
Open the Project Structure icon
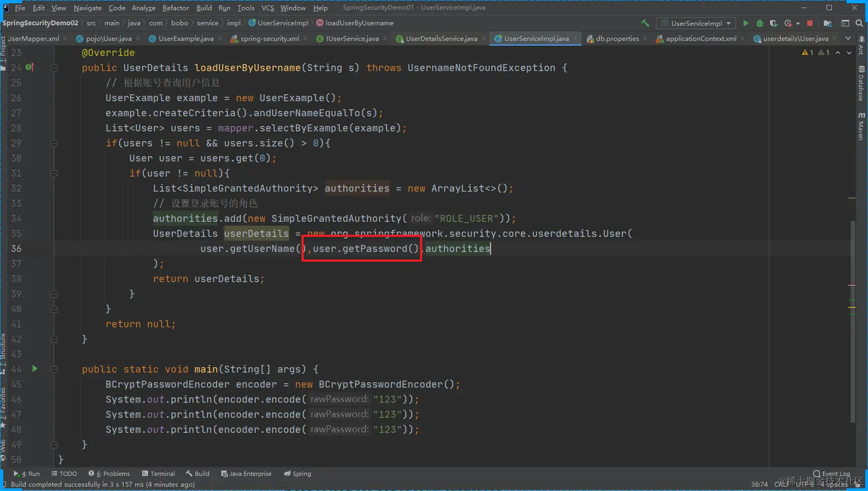point(828,23)
